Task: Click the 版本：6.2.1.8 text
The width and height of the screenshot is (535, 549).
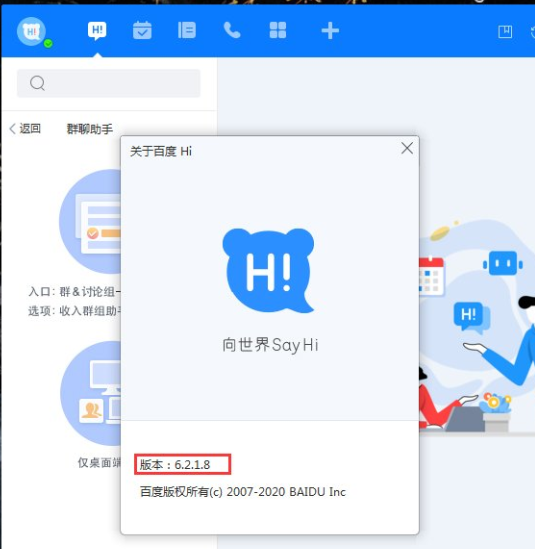Action: (x=175, y=465)
